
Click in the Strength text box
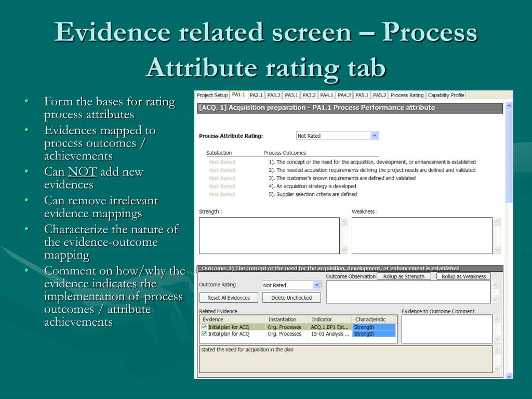[x=269, y=235]
